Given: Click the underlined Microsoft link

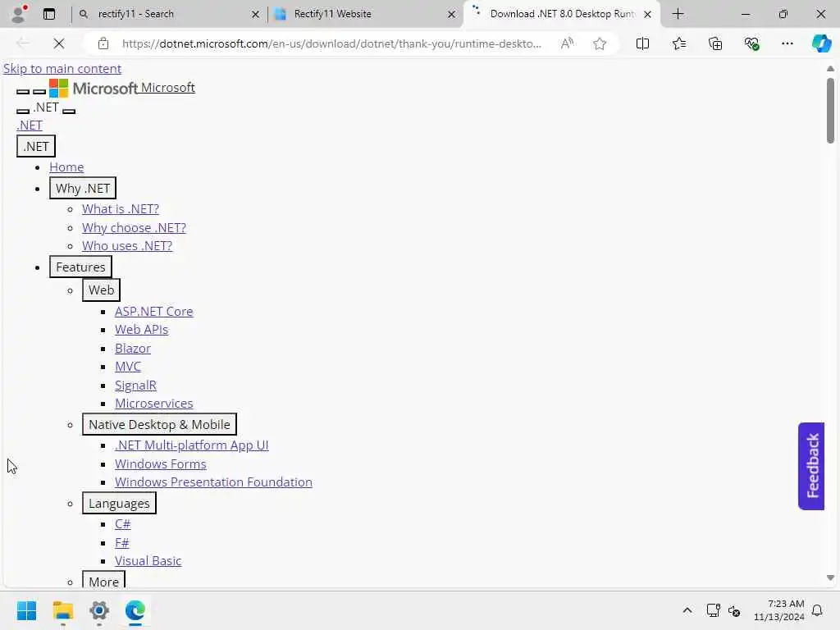Looking at the screenshot, I should coord(167,87).
